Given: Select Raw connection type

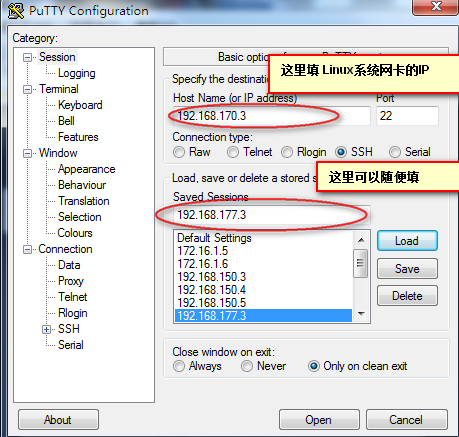Looking at the screenshot, I should tap(179, 152).
